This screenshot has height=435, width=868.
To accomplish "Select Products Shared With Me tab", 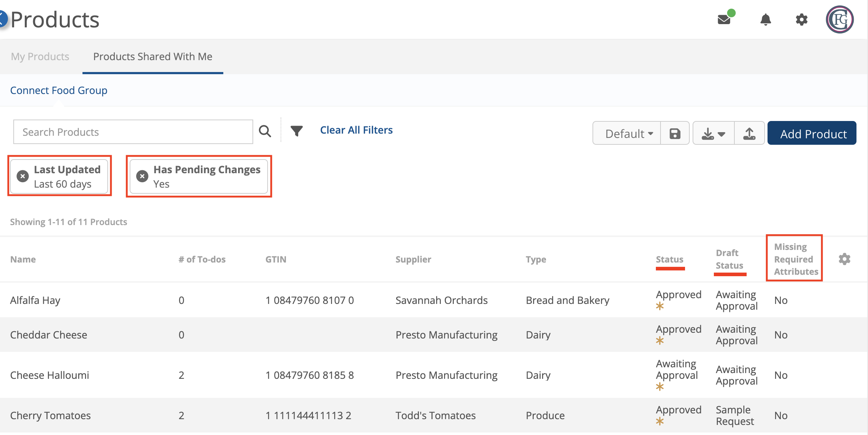I will point(153,57).
